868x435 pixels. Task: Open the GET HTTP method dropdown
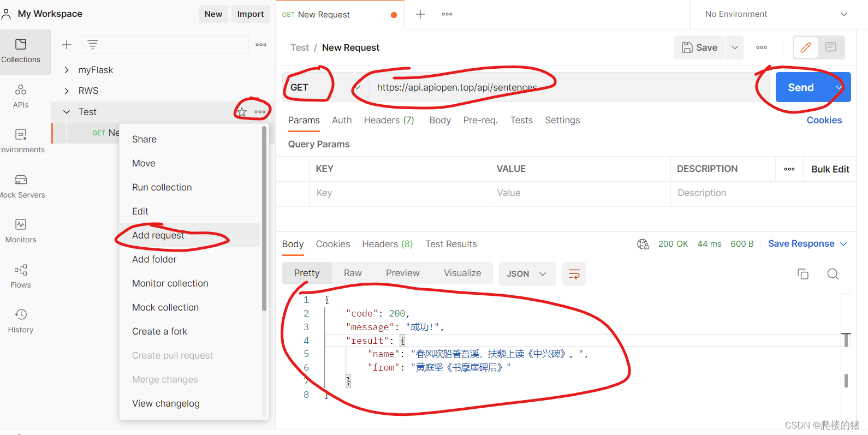[325, 87]
